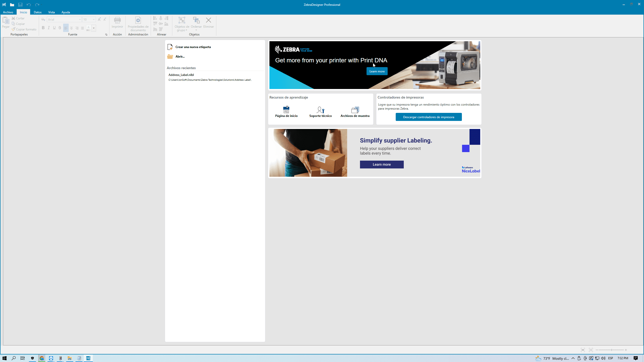Click the Página de inicio icon
Screen dimensions: 644x362
(286, 110)
